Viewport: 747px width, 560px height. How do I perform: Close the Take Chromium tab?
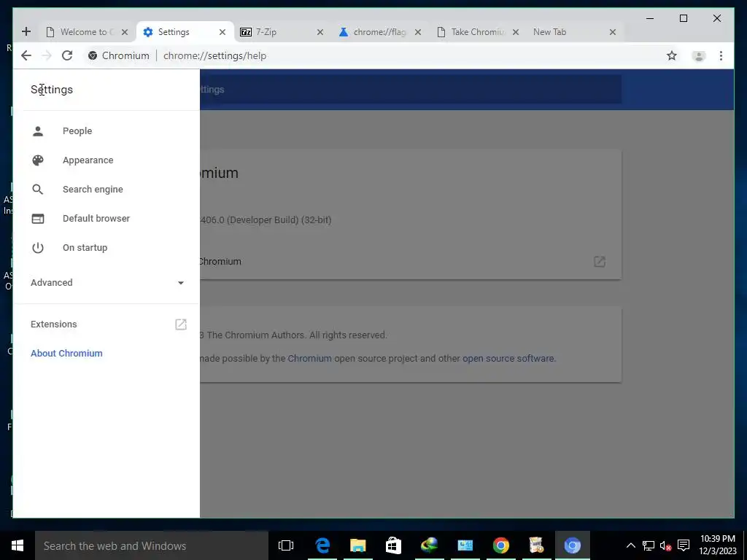(515, 32)
